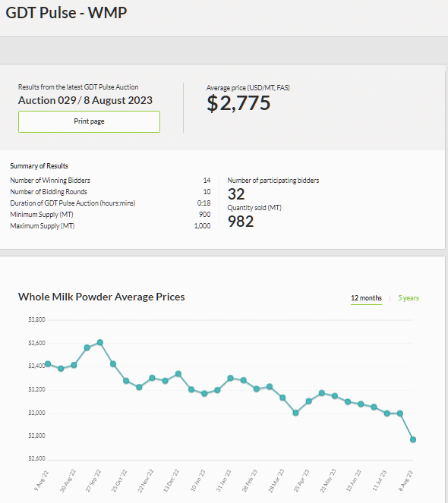Click the GDT Pulse - WMP page title
Image resolution: width=448 pixels, height=503 pixels.
click(66, 13)
